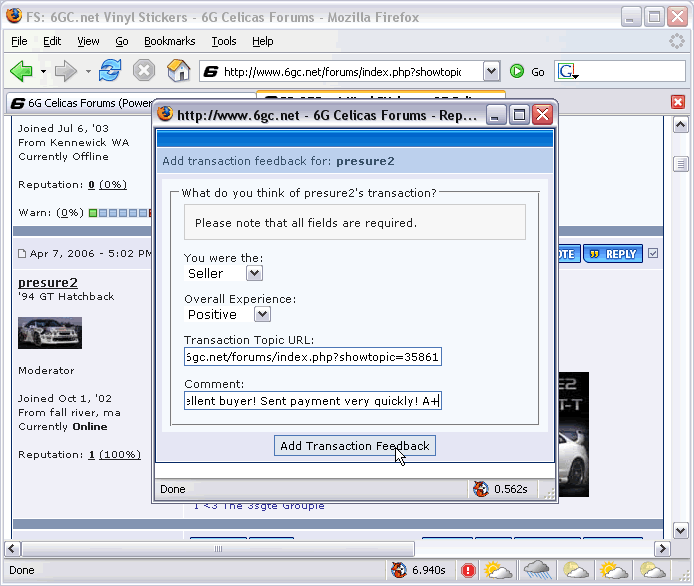Click the Transaction Topic URL field
The height and width of the screenshot is (586, 694).
pos(313,357)
